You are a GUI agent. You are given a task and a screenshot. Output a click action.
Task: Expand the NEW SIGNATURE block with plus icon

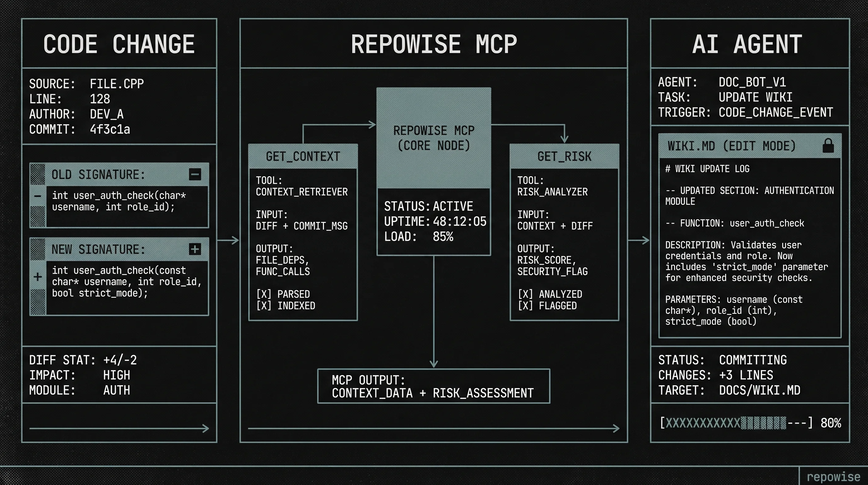click(x=195, y=249)
